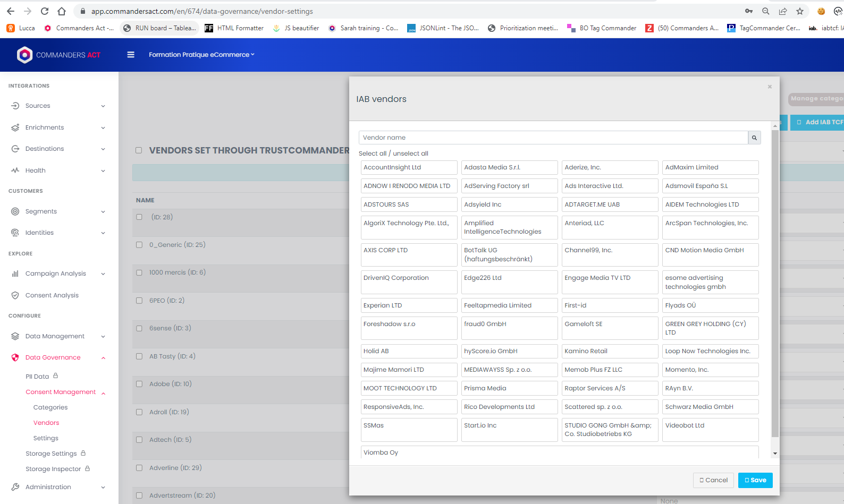Open the Categories submenu item

[x=50, y=407]
